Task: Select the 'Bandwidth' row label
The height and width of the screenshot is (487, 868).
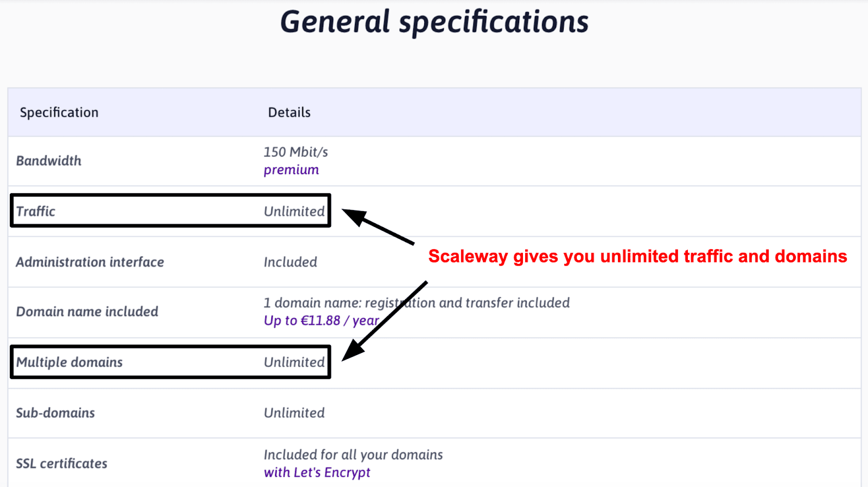Action: [x=49, y=161]
